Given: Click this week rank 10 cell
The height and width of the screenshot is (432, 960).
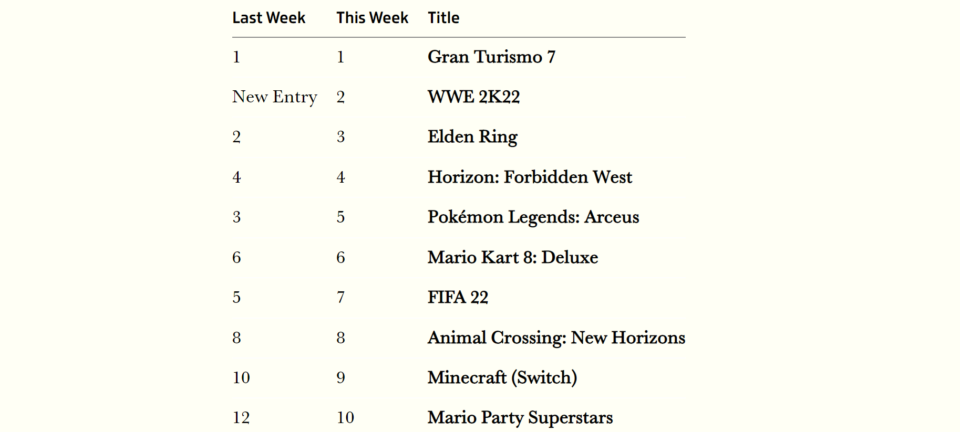Looking at the screenshot, I should (x=345, y=419).
